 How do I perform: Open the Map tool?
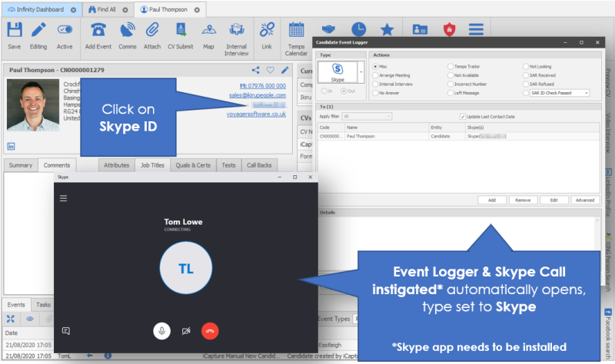(208, 31)
